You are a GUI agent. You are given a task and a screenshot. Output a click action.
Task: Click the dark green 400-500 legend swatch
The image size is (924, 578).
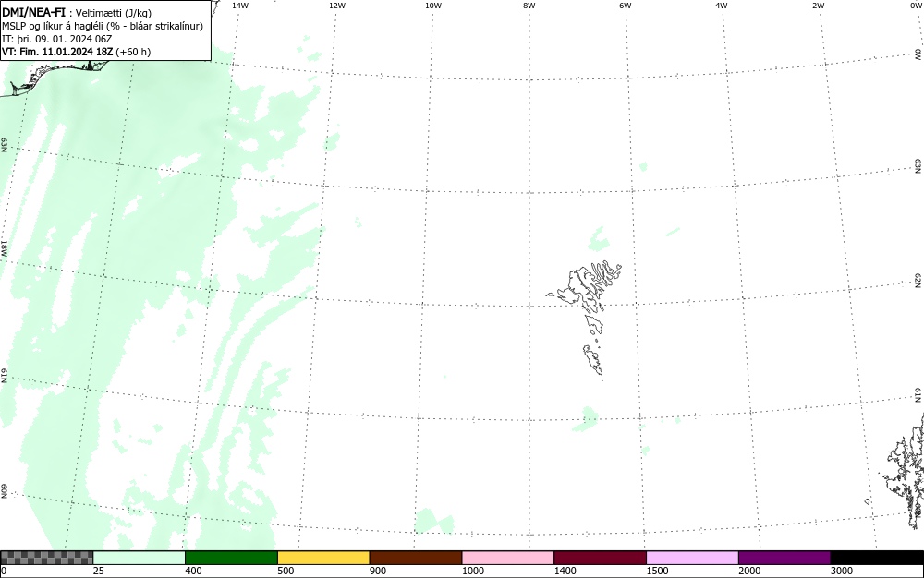231,558
